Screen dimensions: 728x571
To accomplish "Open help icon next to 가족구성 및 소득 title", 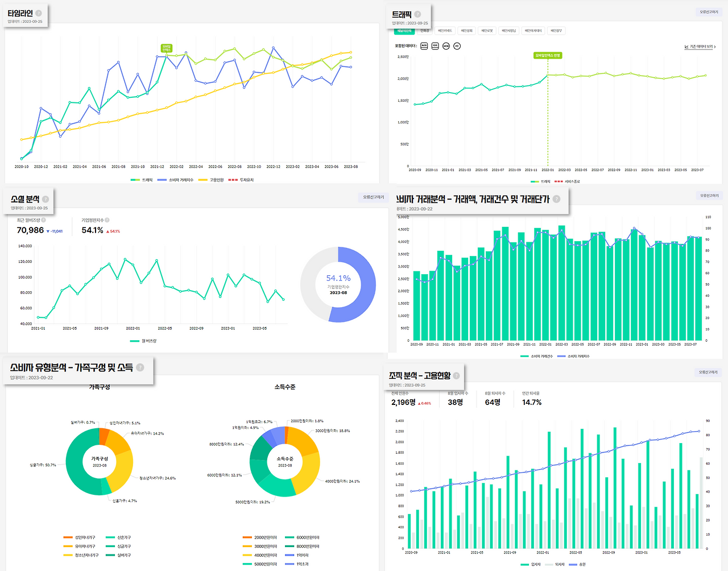I will point(140,367).
